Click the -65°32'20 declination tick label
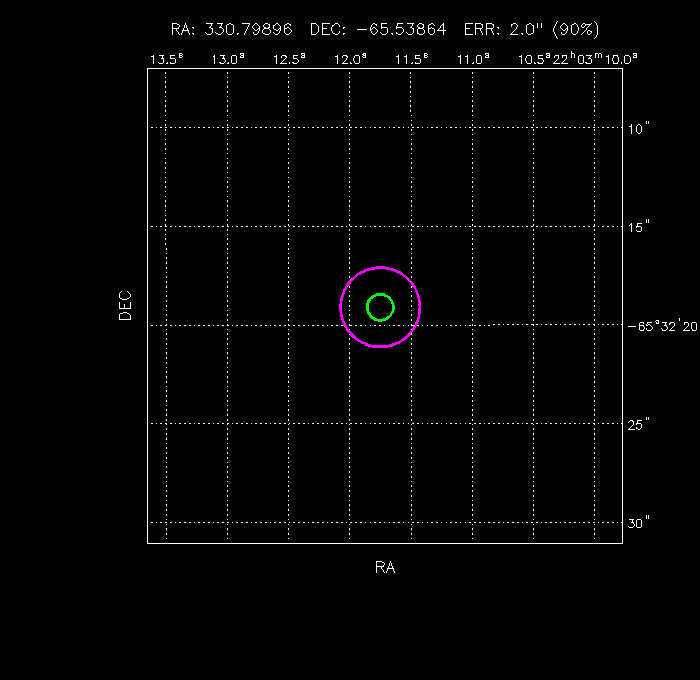Screen dimensions: 700x680 [x=662, y=325]
